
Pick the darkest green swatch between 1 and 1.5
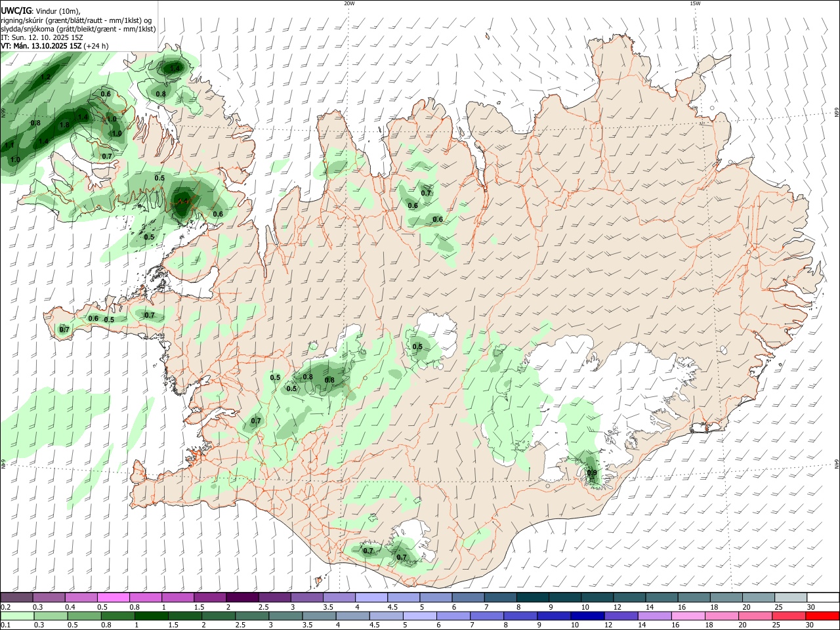coord(151,616)
